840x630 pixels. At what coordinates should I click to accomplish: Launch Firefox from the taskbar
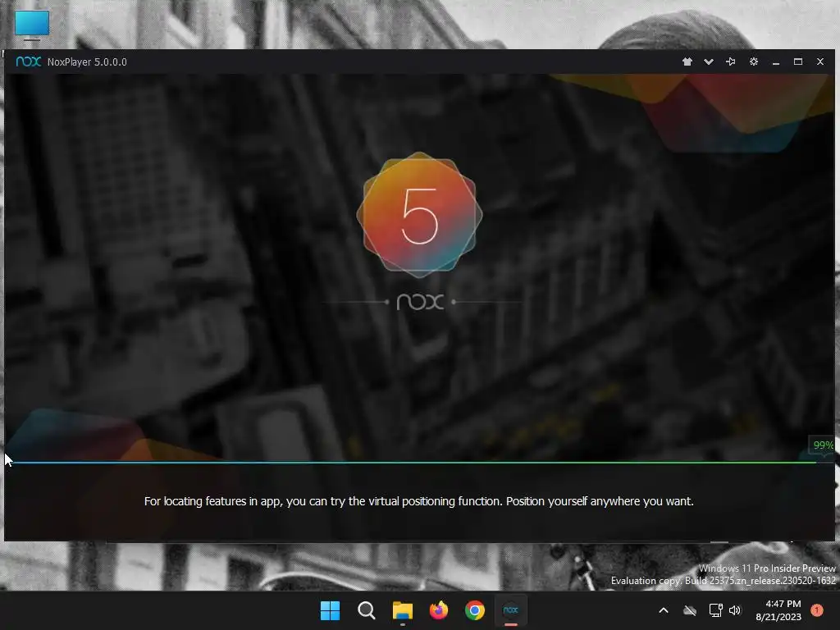tap(439, 610)
